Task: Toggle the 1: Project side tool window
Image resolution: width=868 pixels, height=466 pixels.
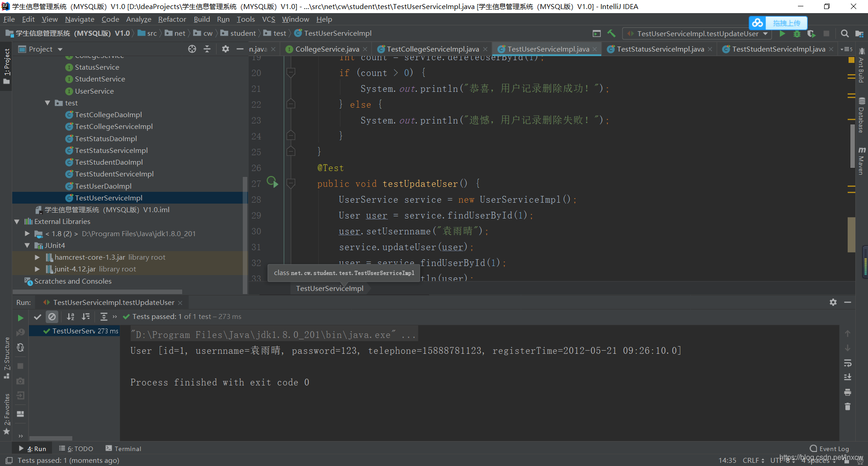Action: tap(6, 66)
